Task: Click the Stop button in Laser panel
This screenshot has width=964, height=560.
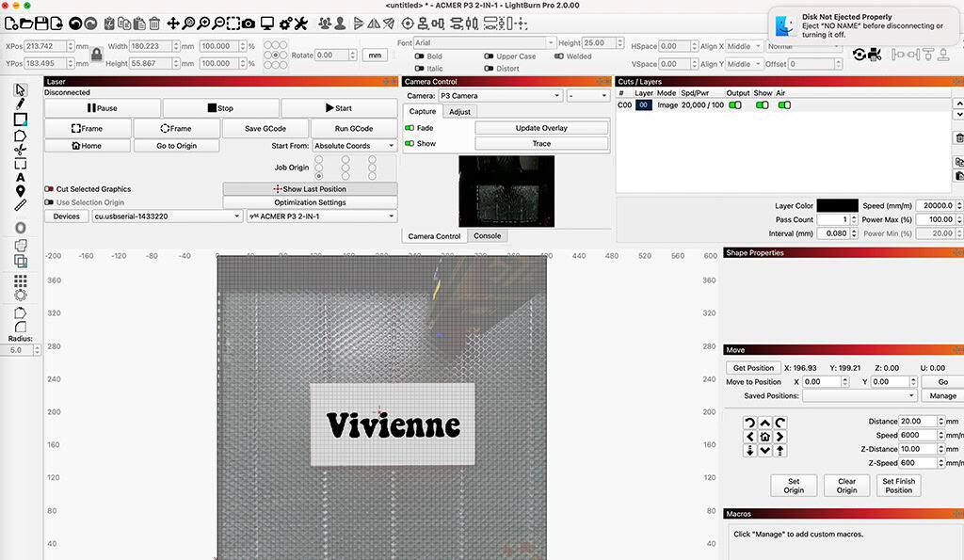Action: click(x=220, y=108)
